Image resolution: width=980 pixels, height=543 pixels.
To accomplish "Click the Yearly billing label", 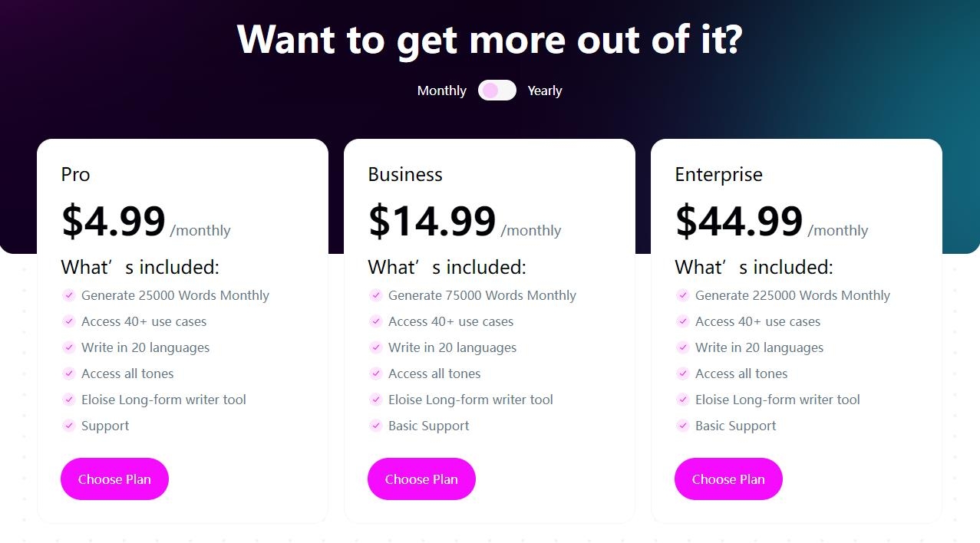I will 545,90.
